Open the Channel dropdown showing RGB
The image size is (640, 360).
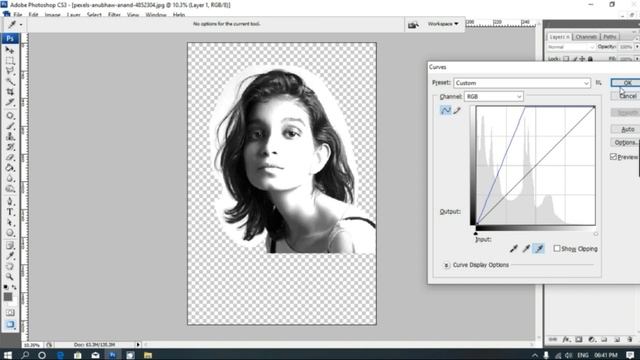tap(493, 96)
